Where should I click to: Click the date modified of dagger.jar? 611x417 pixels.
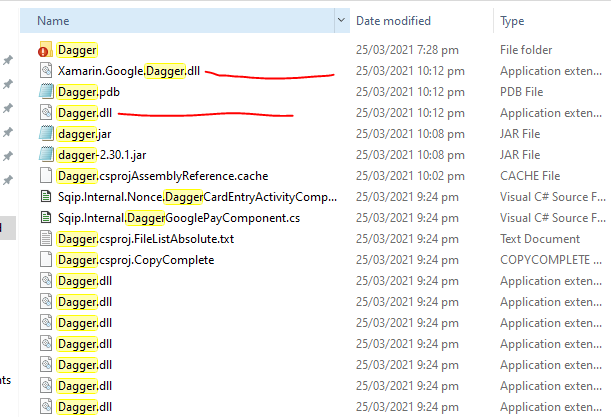[410, 134]
